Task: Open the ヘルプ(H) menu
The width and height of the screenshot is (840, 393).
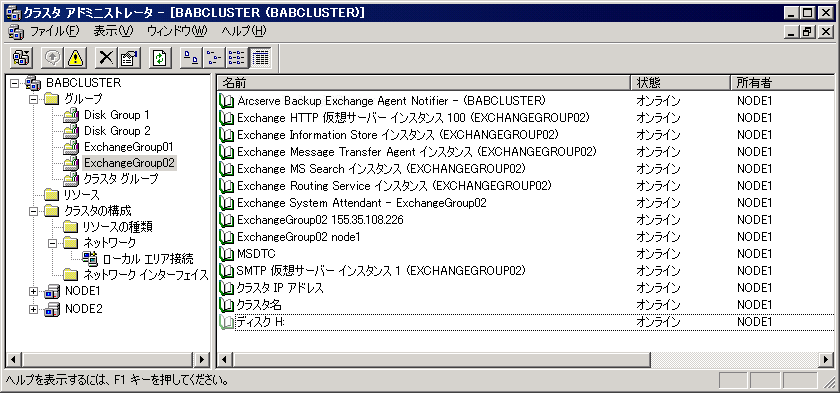Action: pyautogui.click(x=244, y=32)
